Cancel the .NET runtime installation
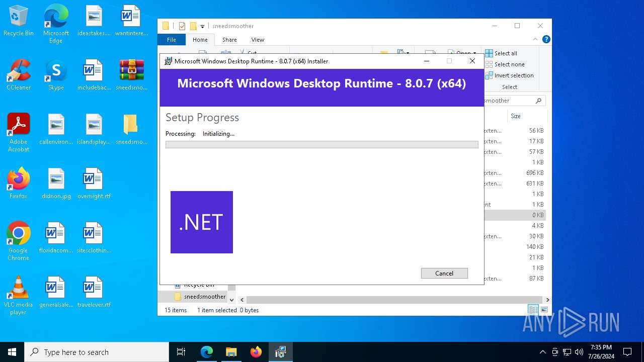Viewport: 644px width, 362px height. coord(444,273)
